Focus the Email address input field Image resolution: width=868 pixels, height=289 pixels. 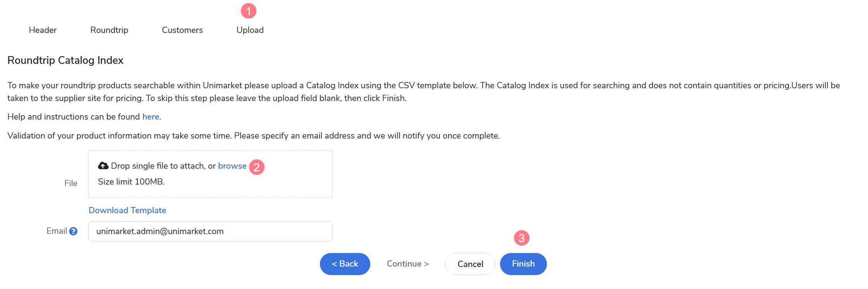tap(210, 231)
